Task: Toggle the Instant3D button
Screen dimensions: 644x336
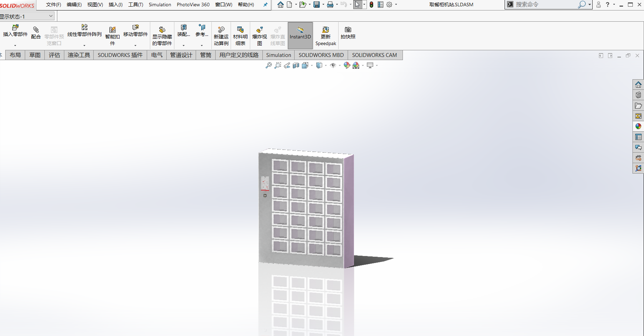Action: click(x=300, y=36)
